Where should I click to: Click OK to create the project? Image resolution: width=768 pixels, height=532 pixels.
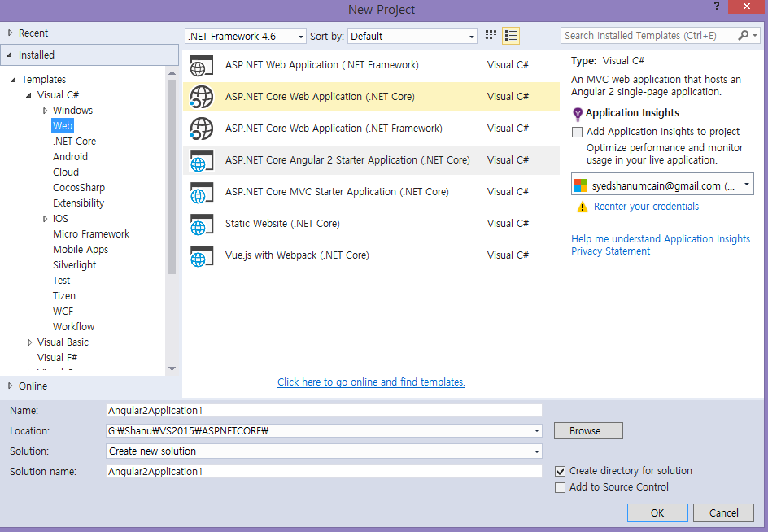[657, 513]
